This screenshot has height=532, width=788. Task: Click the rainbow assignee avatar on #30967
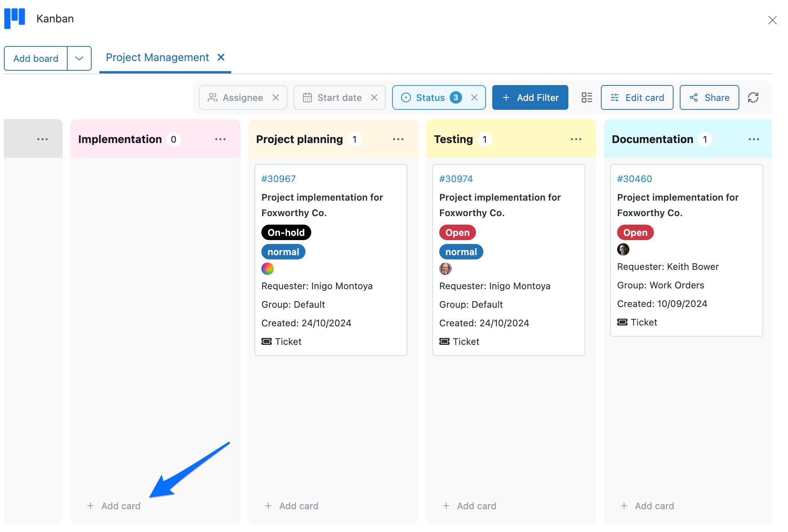(x=268, y=269)
